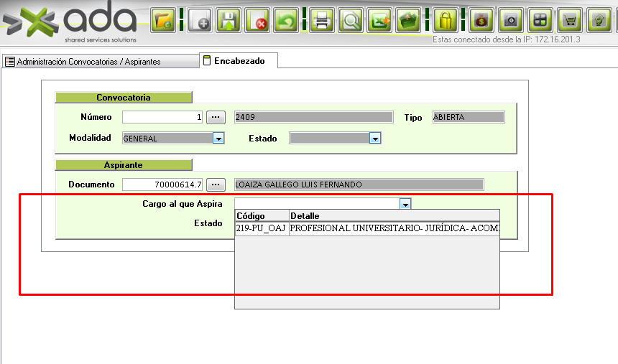
Task: Click the lookup button beside Número field
Action: pyautogui.click(x=216, y=117)
